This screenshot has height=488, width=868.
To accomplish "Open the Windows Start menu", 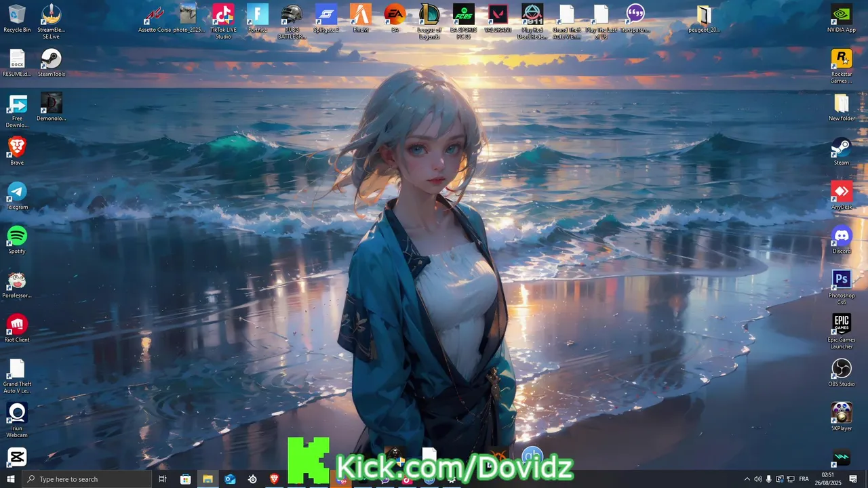I will tap(11, 479).
